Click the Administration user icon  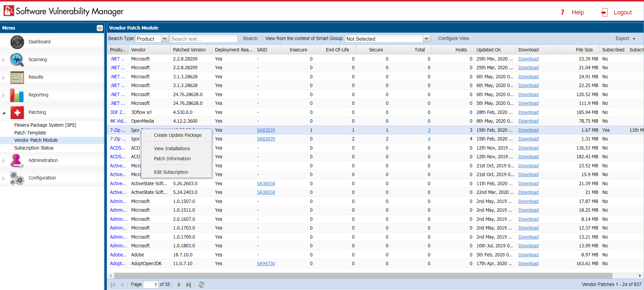(17, 161)
